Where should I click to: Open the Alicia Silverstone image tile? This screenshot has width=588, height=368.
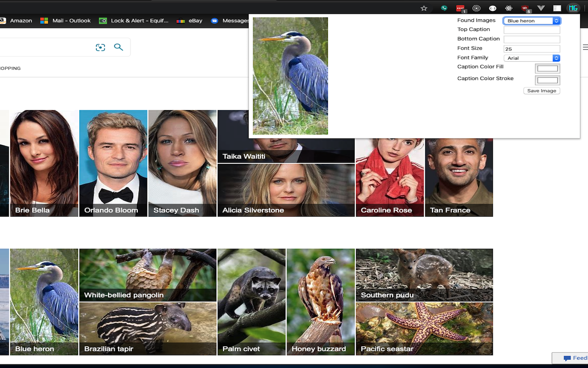(x=286, y=190)
